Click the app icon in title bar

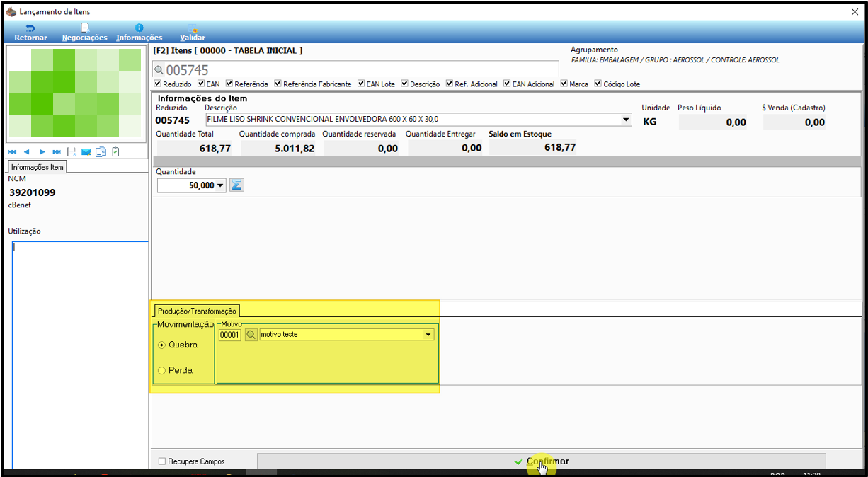(11, 12)
